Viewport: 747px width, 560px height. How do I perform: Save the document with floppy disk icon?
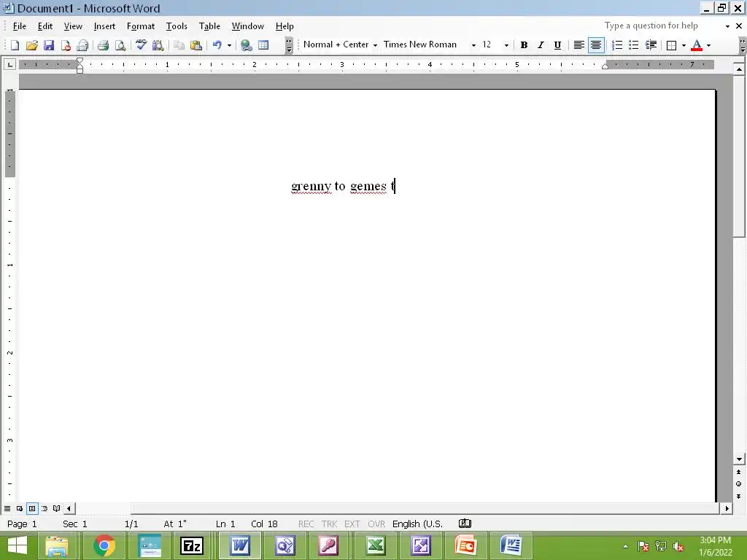tap(49, 45)
